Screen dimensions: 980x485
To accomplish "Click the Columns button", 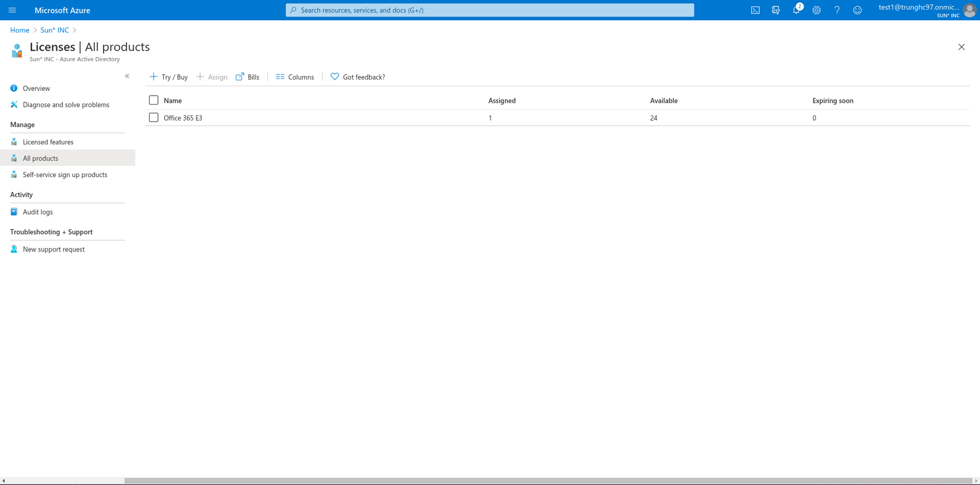I will coord(295,77).
